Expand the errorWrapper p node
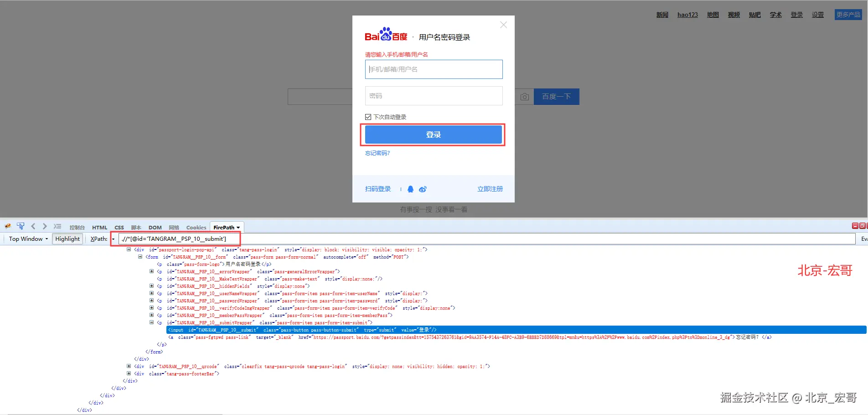This screenshot has height=415, width=868. click(151, 271)
